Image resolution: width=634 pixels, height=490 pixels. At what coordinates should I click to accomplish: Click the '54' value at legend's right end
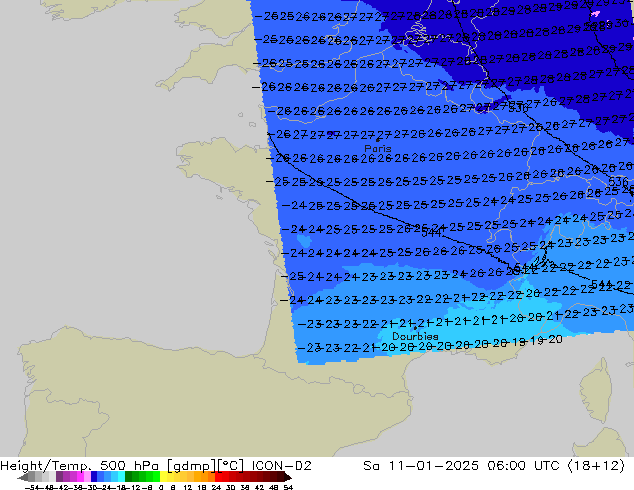tap(288, 487)
